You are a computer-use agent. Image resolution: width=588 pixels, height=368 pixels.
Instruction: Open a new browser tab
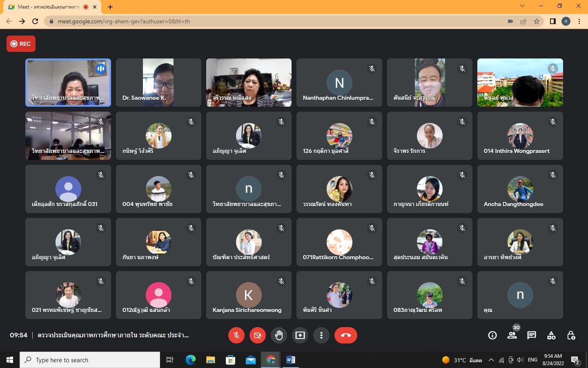click(110, 7)
